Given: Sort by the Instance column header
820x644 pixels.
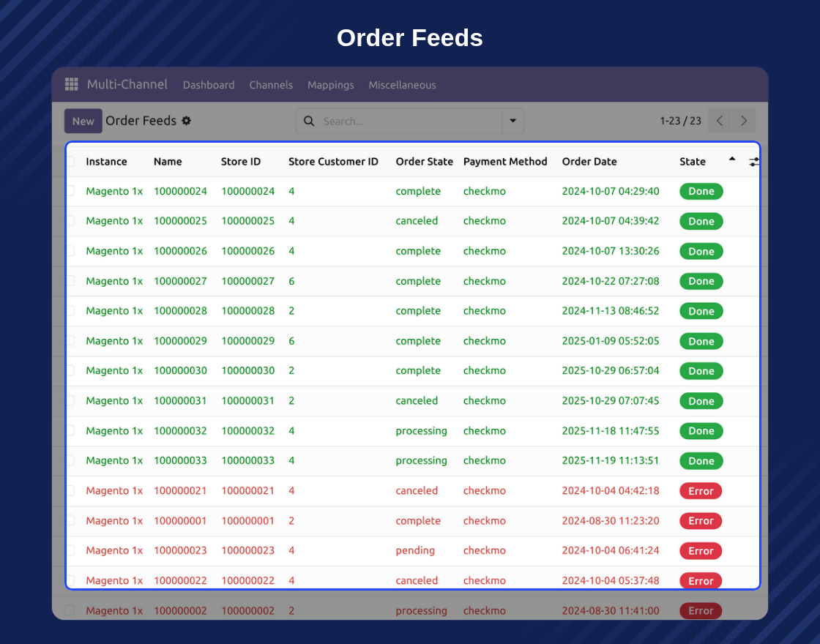Looking at the screenshot, I should coord(106,162).
